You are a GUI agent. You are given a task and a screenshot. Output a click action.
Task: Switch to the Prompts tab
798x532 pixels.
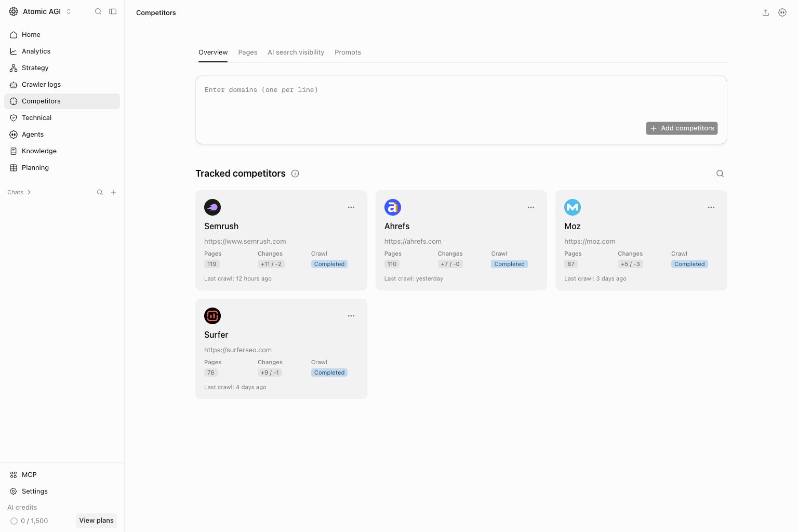click(348, 52)
